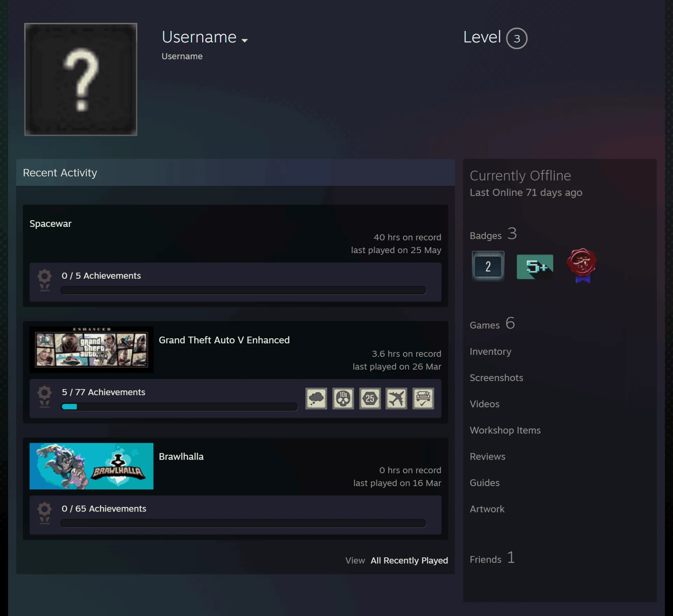
Task: Open the red wax seal badge
Action: (582, 265)
